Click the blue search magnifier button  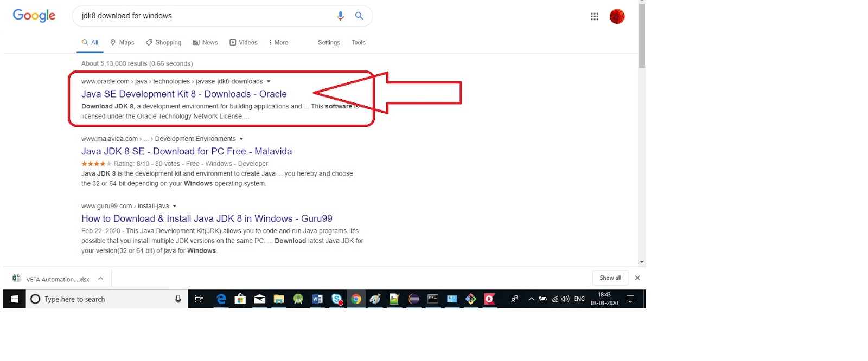tap(359, 16)
